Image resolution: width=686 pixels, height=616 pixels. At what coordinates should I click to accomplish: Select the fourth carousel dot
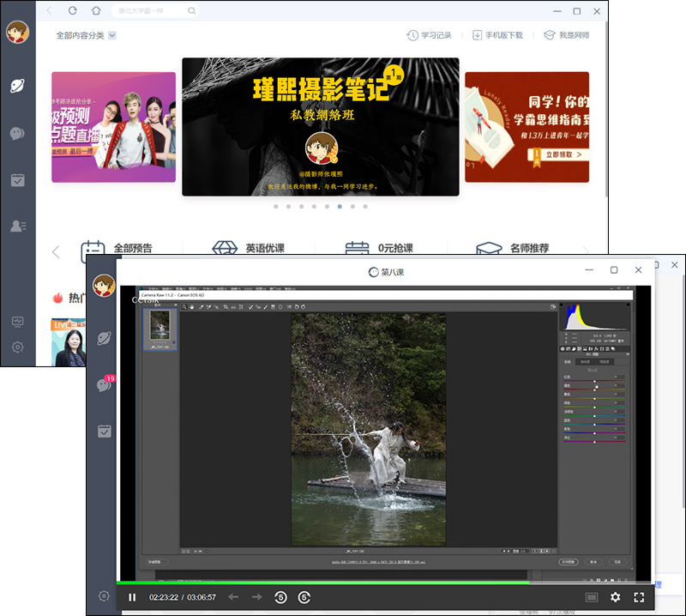314,207
